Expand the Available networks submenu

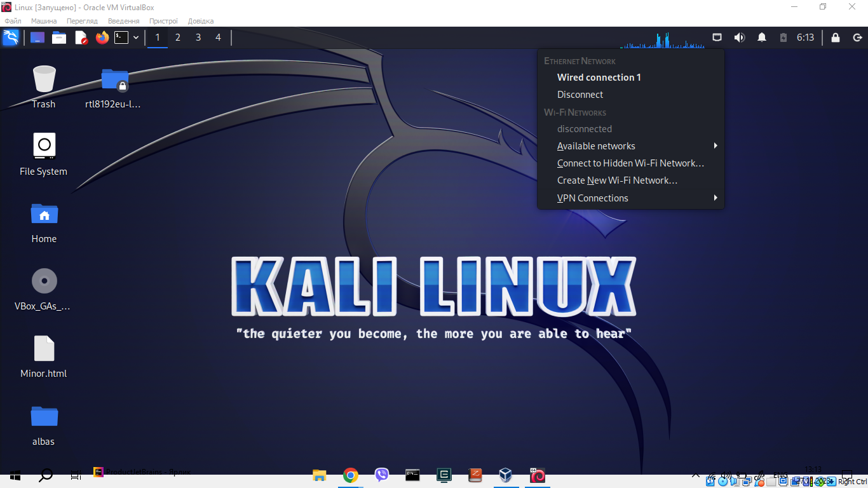point(630,146)
